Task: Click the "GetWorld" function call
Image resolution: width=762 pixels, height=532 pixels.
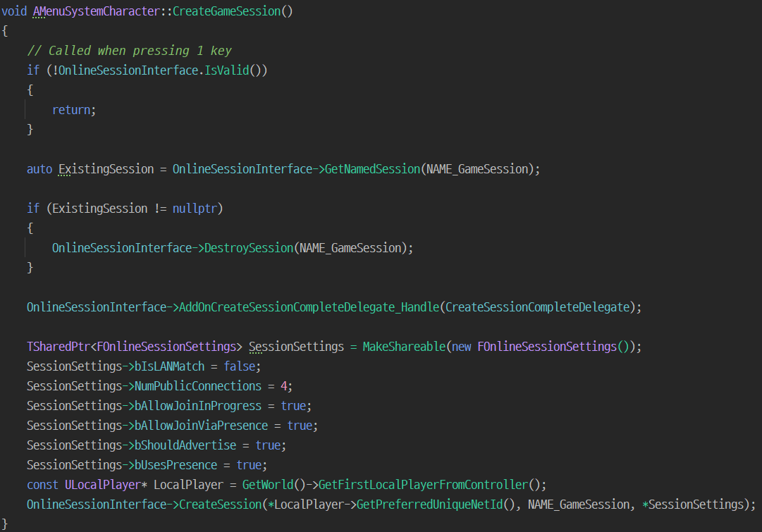Action: point(268,485)
